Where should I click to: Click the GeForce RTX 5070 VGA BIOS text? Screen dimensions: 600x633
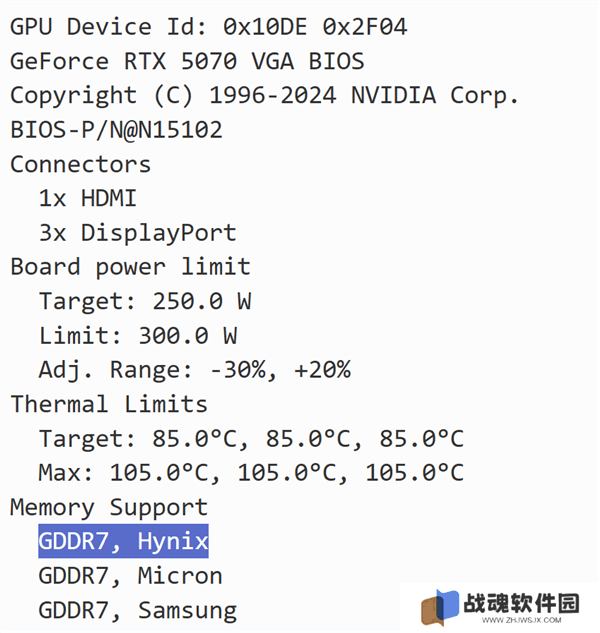tap(187, 61)
